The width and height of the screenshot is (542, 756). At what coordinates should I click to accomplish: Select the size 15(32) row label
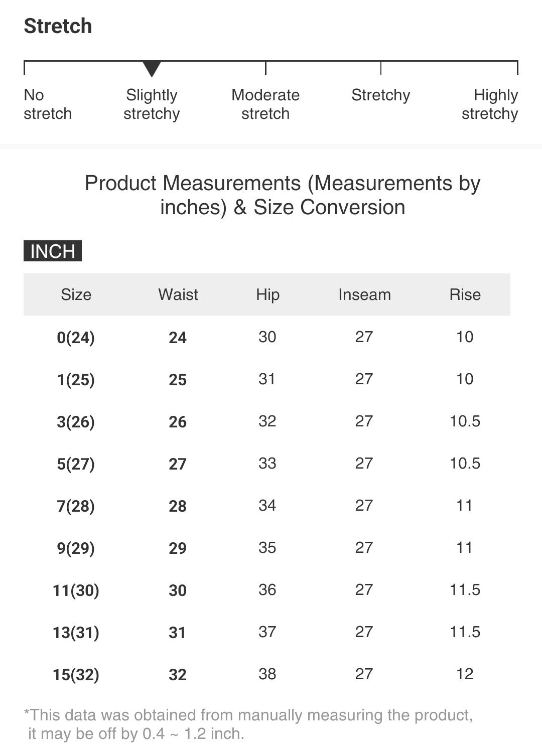(x=76, y=675)
